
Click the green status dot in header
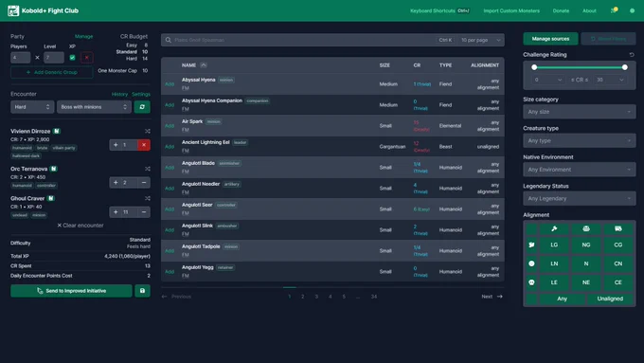(x=632, y=10)
